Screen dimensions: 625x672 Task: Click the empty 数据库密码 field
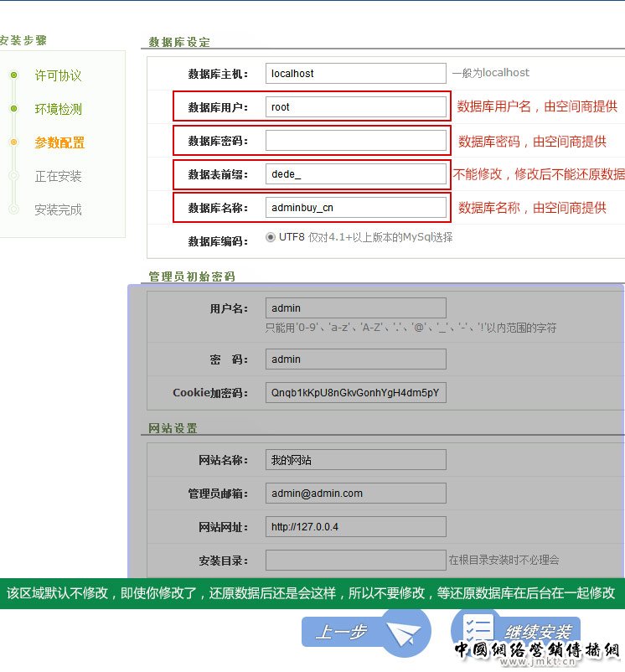coord(355,141)
